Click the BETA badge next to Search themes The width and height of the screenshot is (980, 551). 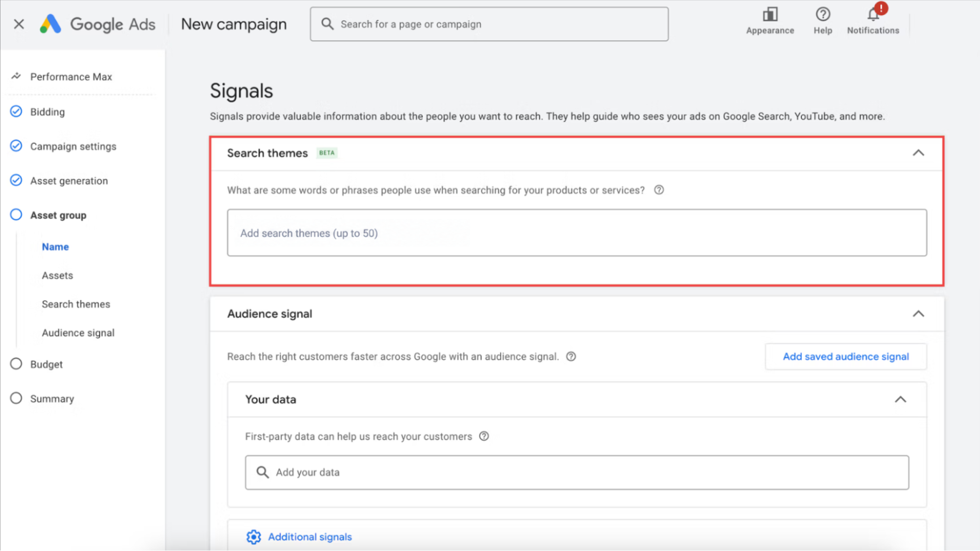pos(327,153)
